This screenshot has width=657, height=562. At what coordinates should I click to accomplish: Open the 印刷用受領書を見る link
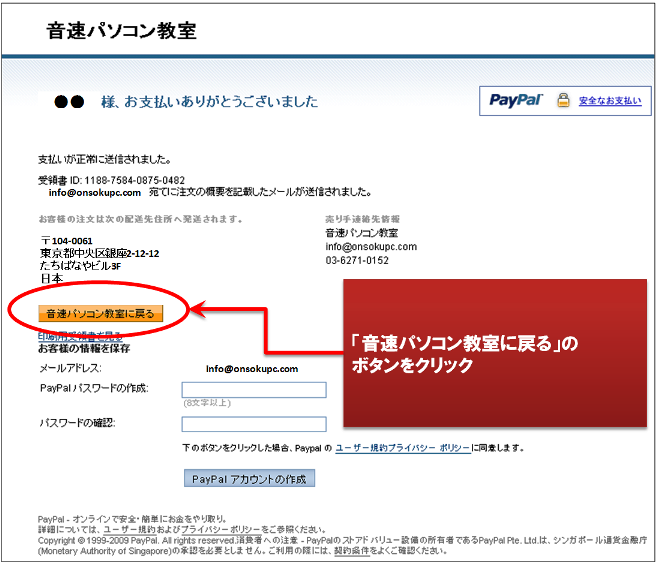pyautogui.click(x=80, y=336)
